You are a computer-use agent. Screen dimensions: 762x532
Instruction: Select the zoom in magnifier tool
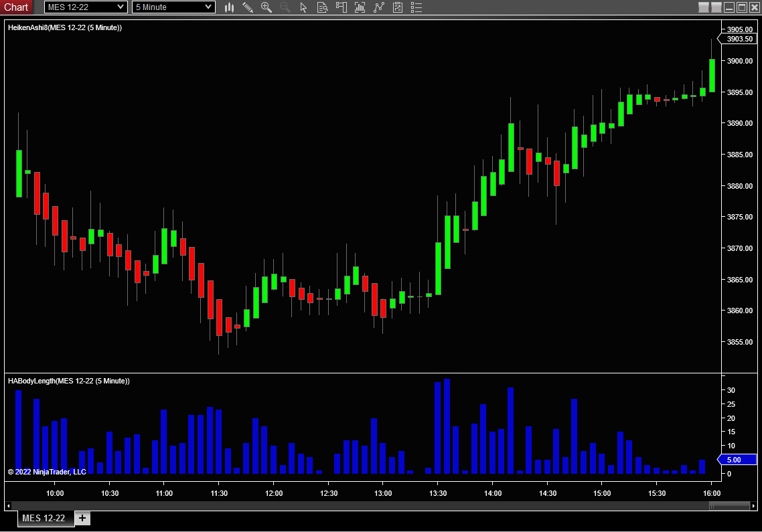pyautogui.click(x=266, y=7)
